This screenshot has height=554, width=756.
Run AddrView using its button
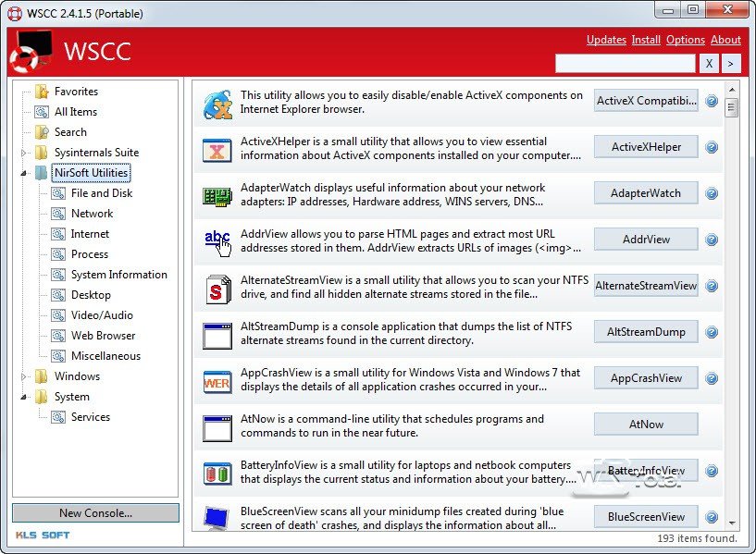[x=646, y=240]
